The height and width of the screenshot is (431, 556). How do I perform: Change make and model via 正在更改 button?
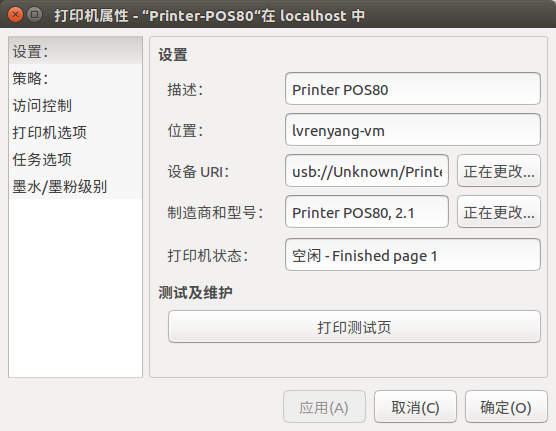click(499, 212)
